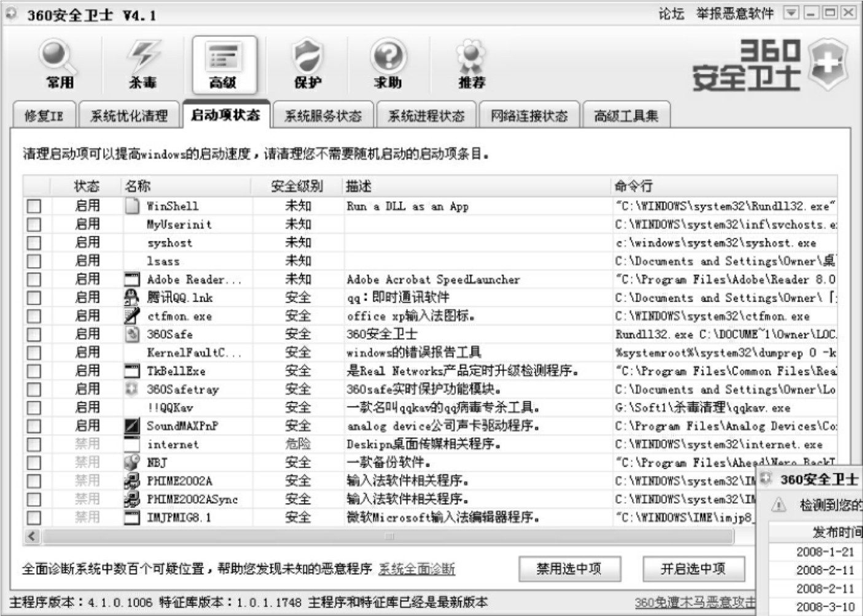The height and width of the screenshot is (616, 863).
Task: Click the pen icon of ctfmon.exe
Action: tap(132, 316)
